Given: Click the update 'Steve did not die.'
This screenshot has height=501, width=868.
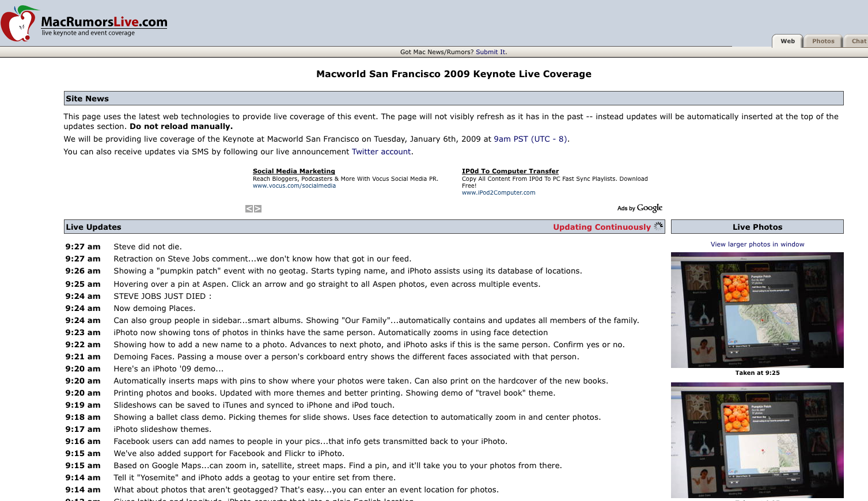Looking at the screenshot, I should pos(147,246).
